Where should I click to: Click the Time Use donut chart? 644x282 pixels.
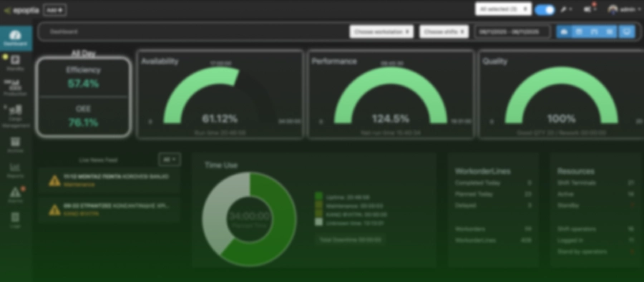pos(249,219)
